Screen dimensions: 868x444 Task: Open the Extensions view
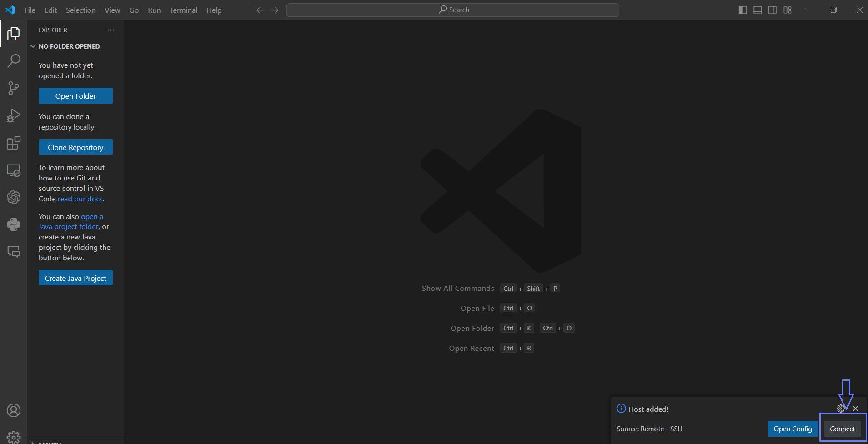coord(14,143)
